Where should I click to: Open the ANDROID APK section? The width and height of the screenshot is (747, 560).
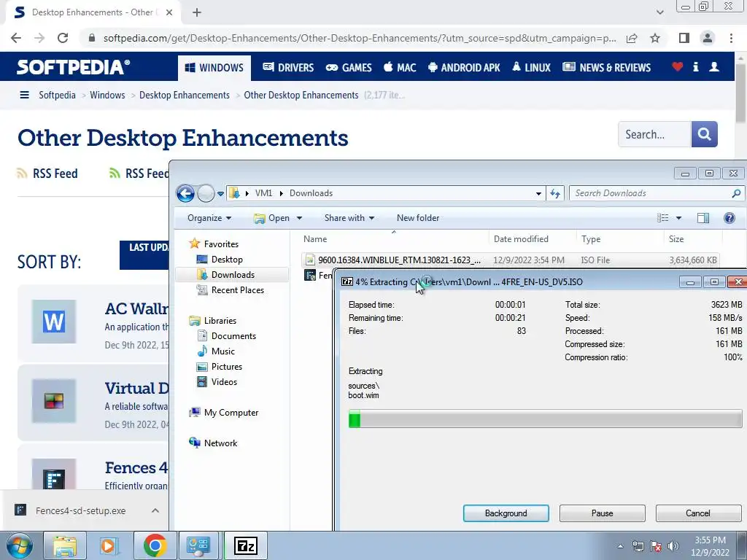[x=464, y=68]
